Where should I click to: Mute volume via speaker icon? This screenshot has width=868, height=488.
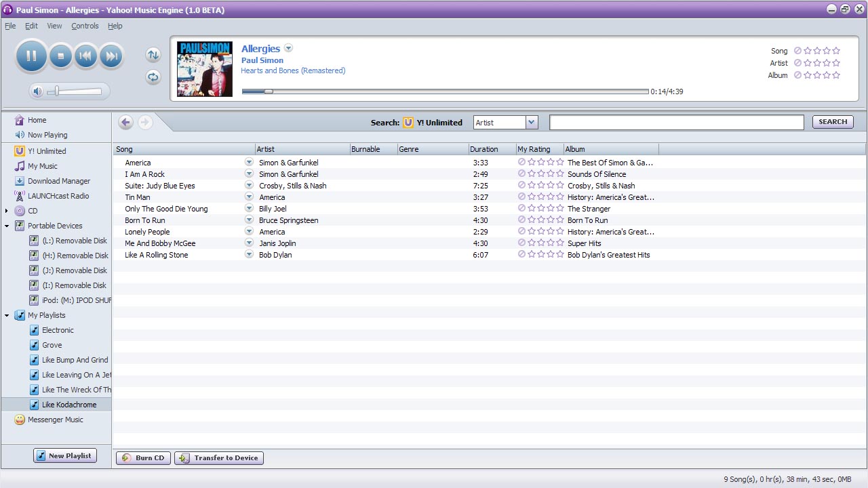pyautogui.click(x=38, y=91)
